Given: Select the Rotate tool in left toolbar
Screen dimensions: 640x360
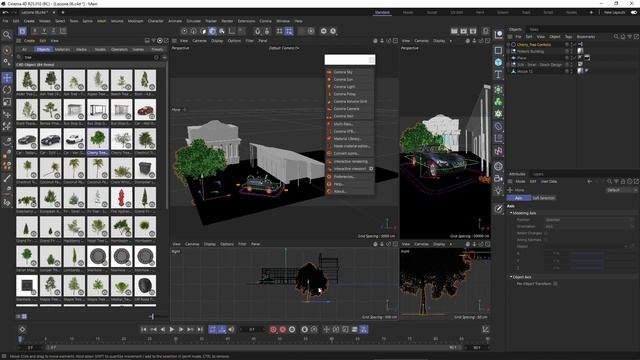Looking at the screenshot, I should [7, 89].
